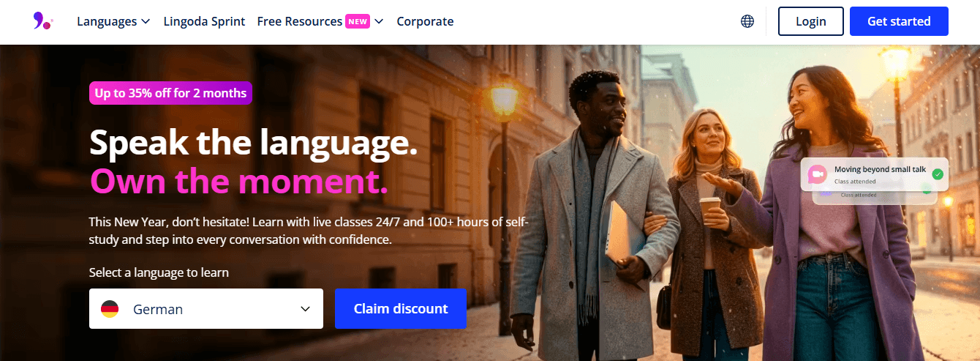
Task: Click the Lingoda logo icon
Action: (42, 21)
